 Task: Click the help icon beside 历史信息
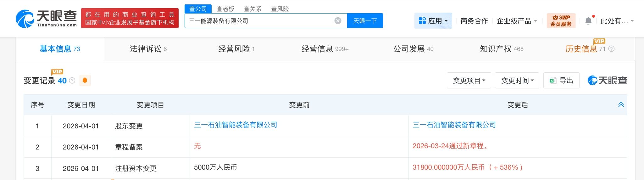click(611, 49)
